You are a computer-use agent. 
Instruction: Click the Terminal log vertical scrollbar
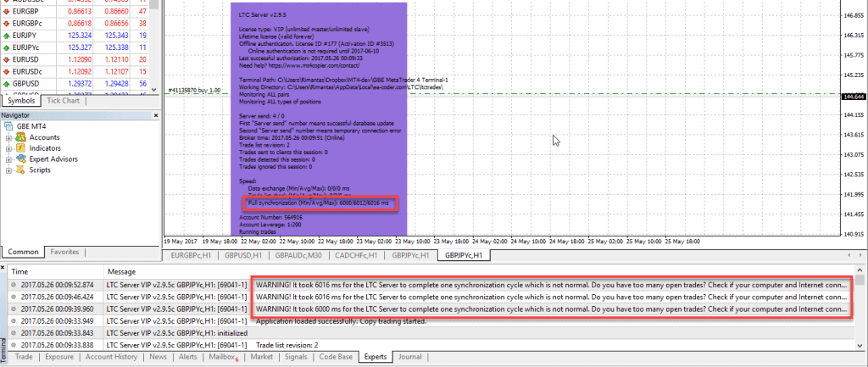click(859, 309)
